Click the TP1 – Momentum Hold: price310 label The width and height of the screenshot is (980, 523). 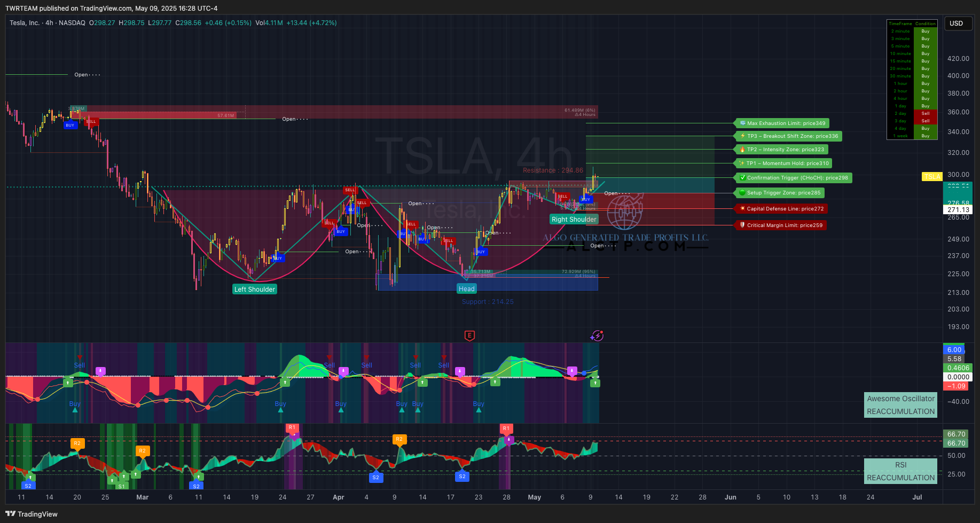[783, 163]
